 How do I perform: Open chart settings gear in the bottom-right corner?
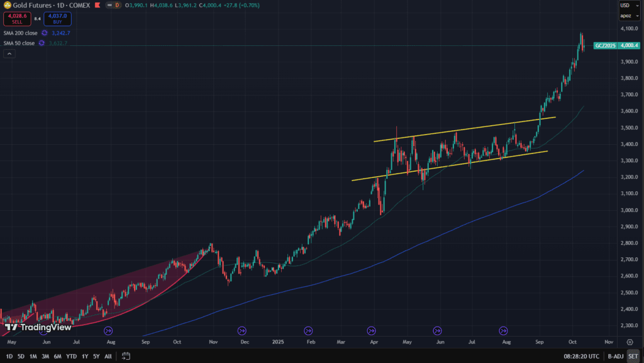[630, 342]
